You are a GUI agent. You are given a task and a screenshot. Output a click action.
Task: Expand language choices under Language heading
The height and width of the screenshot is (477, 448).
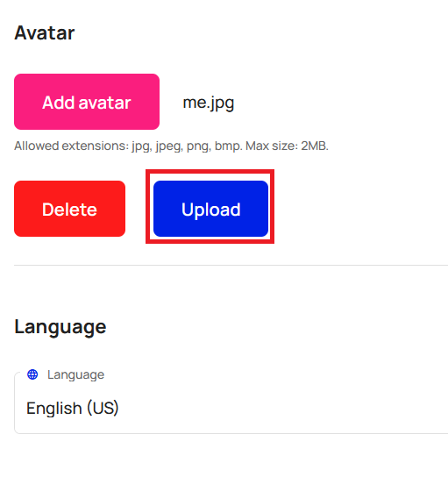(x=231, y=403)
